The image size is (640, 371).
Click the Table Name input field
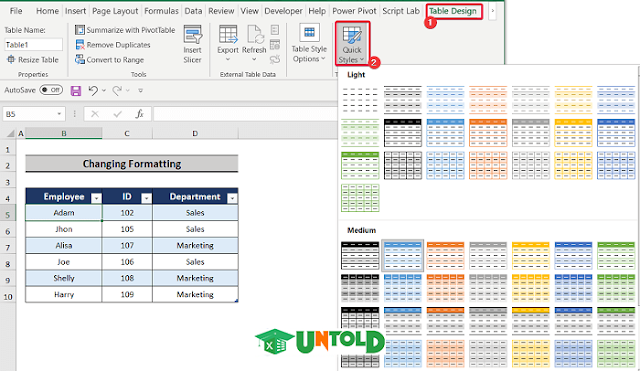[x=33, y=44]
